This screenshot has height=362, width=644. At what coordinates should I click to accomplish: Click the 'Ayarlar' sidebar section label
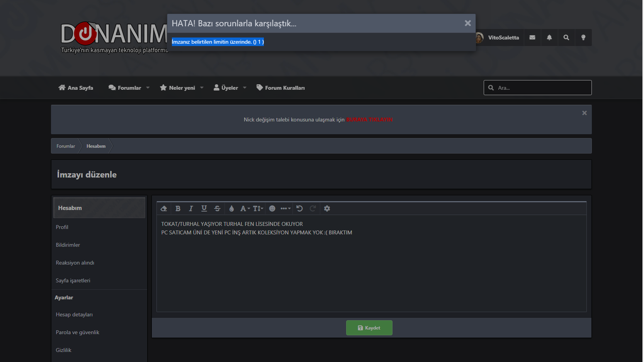point(64,297)
